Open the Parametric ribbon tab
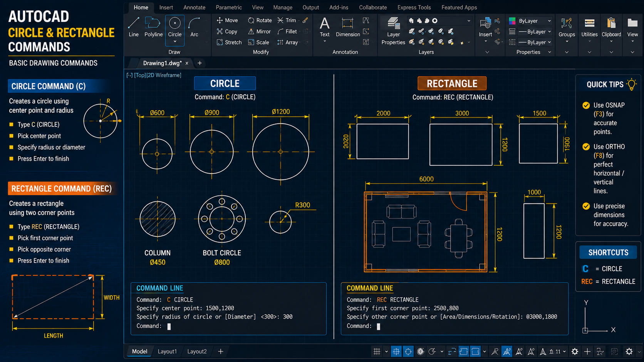This screenshot has height=362, width=644. (x=229, y=7)
